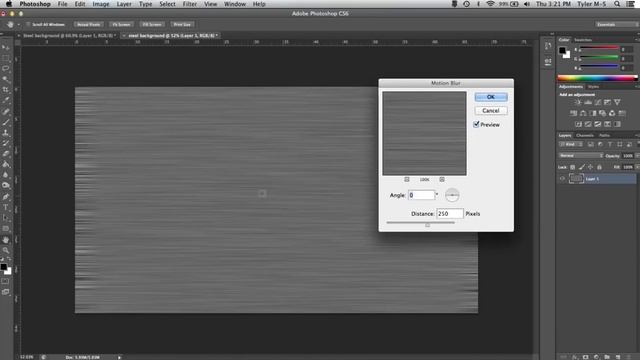This screenshot has width=640, height=360.
Task: Select the Brush tool
Action: (x=6, y=122)
